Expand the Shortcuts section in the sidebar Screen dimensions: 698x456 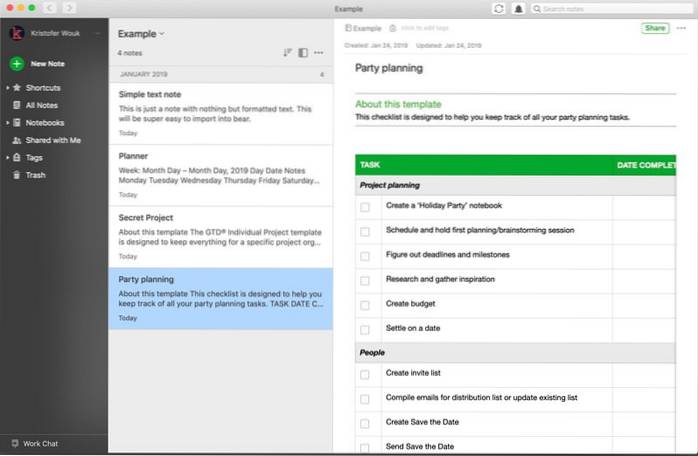pos(8,88)
